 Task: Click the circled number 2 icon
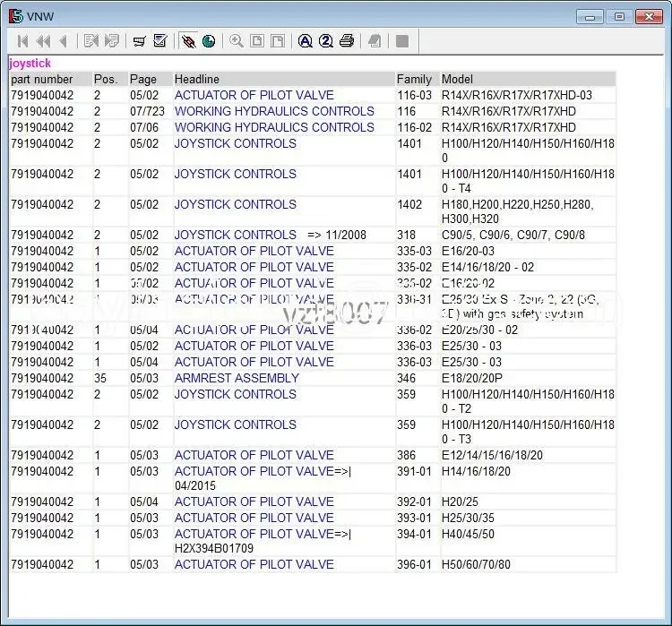click(325, 41)
